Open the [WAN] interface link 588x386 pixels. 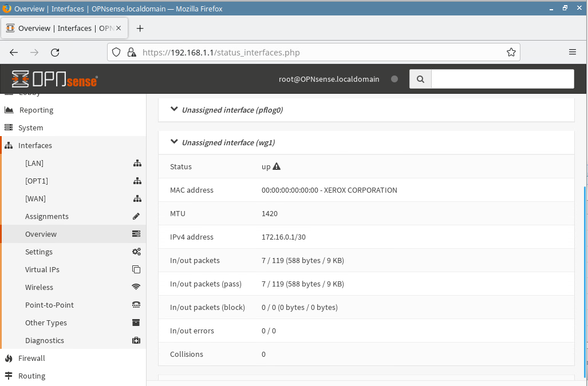35,198
